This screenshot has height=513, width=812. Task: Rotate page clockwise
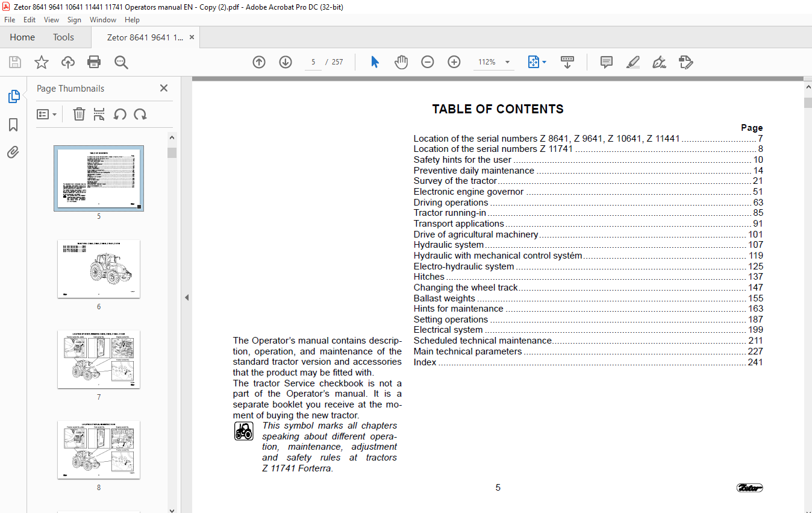click(x=140, y=114)
